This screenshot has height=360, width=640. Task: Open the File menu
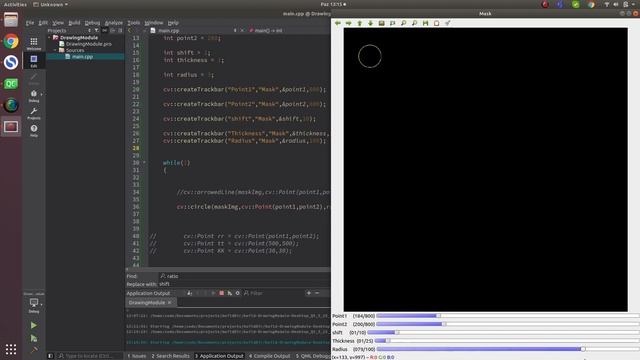30,23
